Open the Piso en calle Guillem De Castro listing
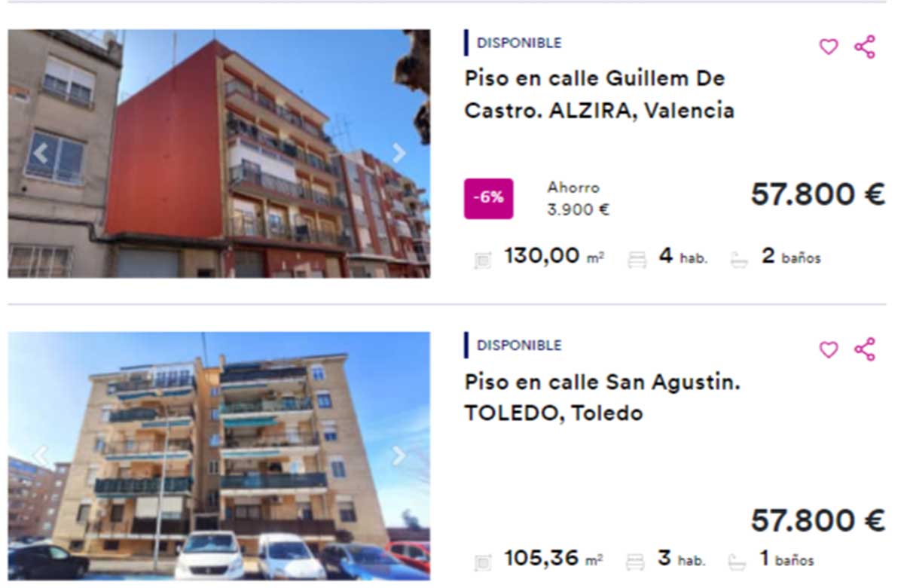The width and height of the screenshot is (904, 588). pyautogui.click(x=600, y=94)
